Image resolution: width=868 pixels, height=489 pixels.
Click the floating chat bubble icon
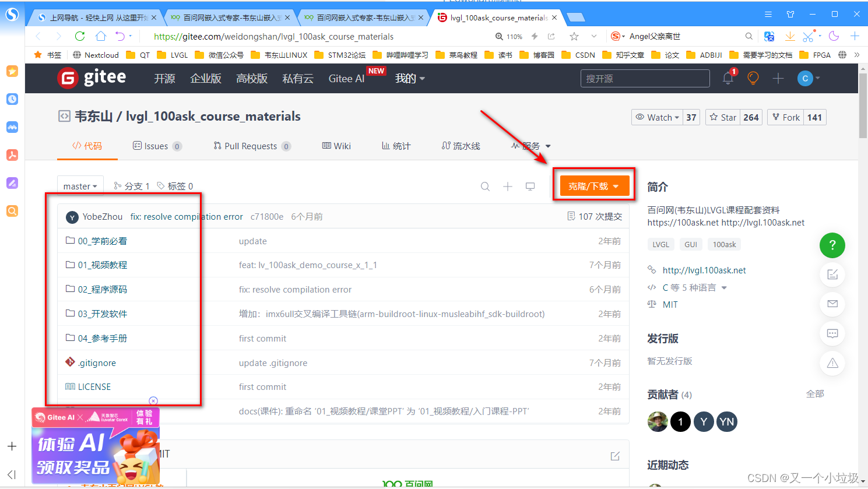[x=832, y=333]
